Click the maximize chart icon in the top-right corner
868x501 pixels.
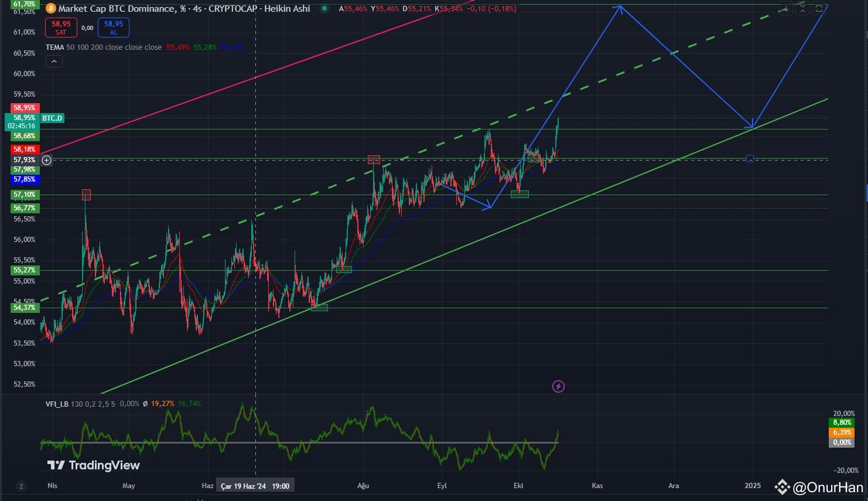click(820, 8)
